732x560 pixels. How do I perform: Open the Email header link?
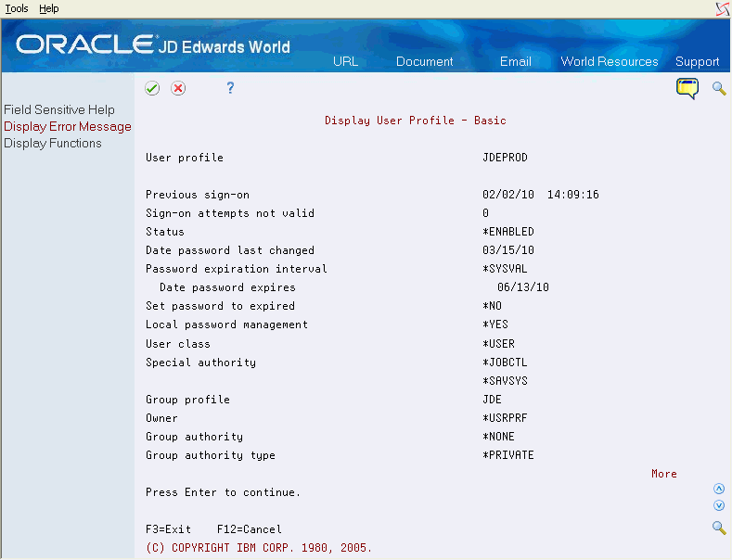pyautogui.click(x=516, y=61)
